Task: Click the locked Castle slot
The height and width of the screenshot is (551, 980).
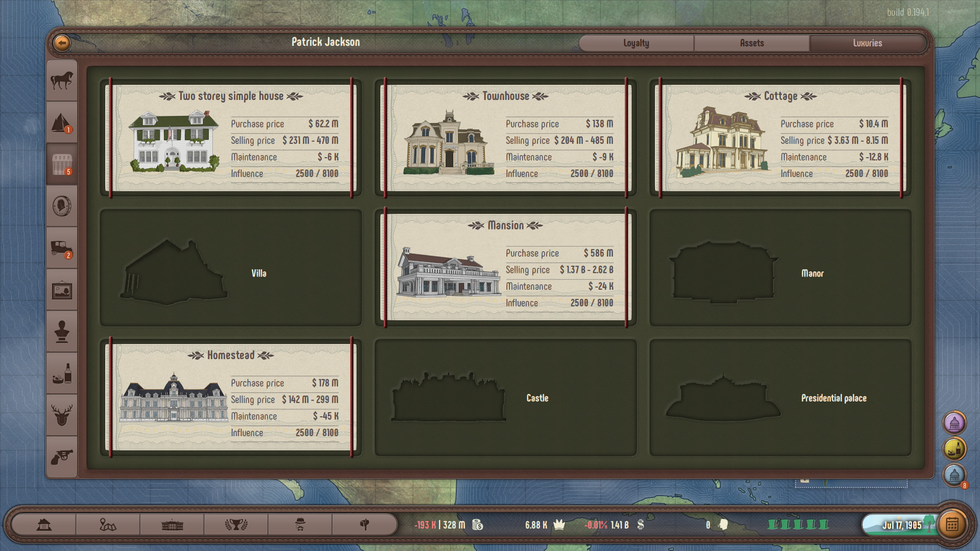Action: pyautogui.click(x=505, y=397)
